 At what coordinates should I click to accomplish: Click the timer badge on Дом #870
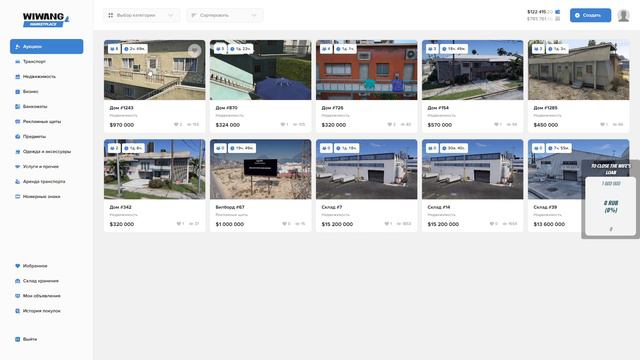240,49
